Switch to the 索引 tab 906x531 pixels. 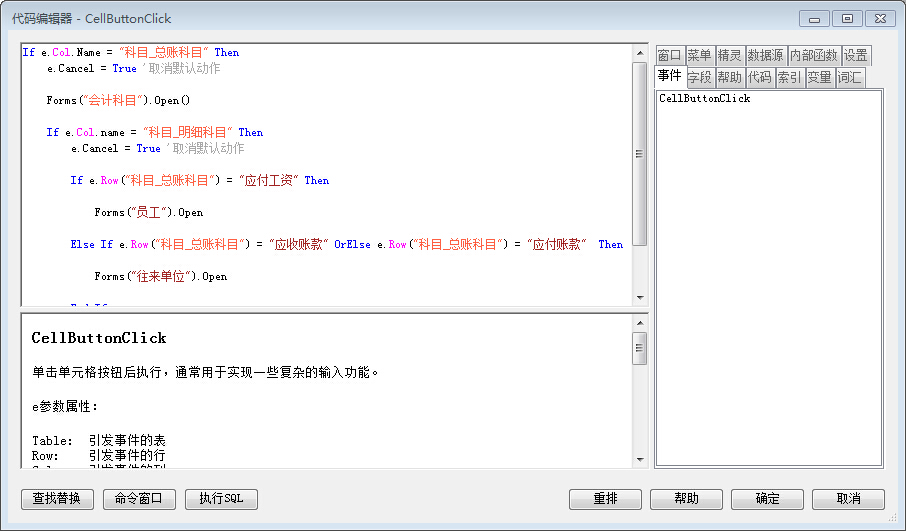[790, 77]
